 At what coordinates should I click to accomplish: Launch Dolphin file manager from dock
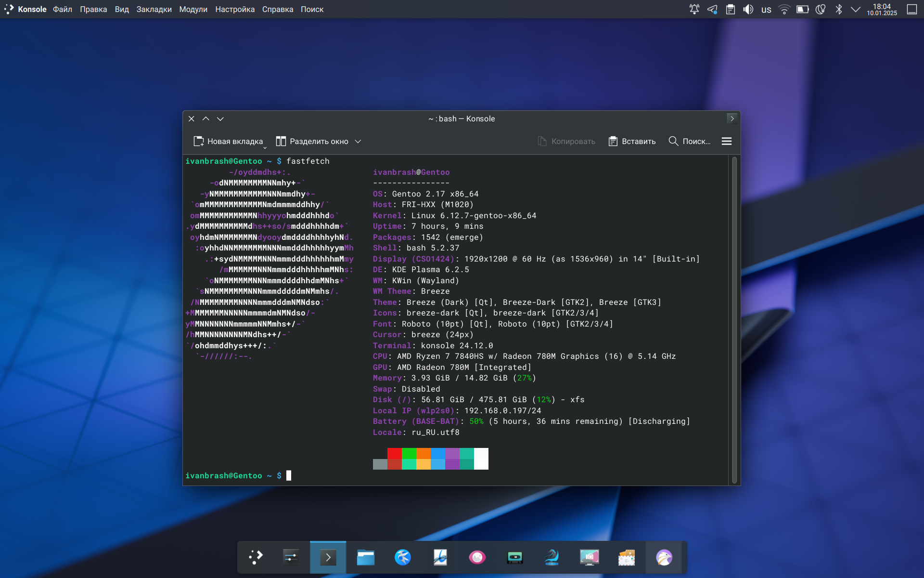(365, 557)
